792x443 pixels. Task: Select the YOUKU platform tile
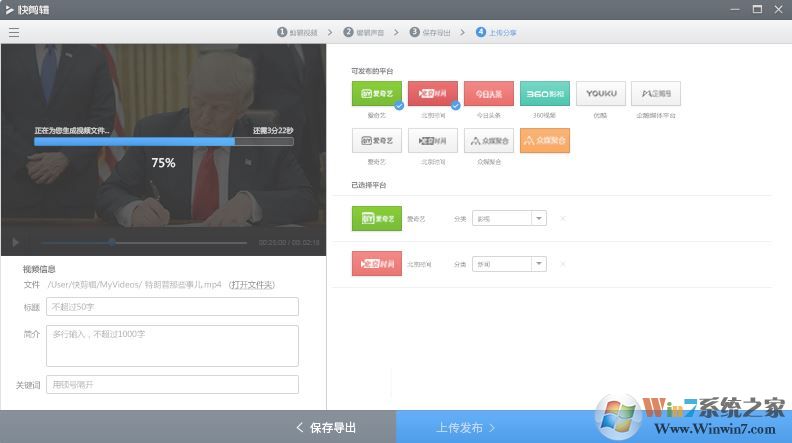pyautogui.click(x=601, y=93)
